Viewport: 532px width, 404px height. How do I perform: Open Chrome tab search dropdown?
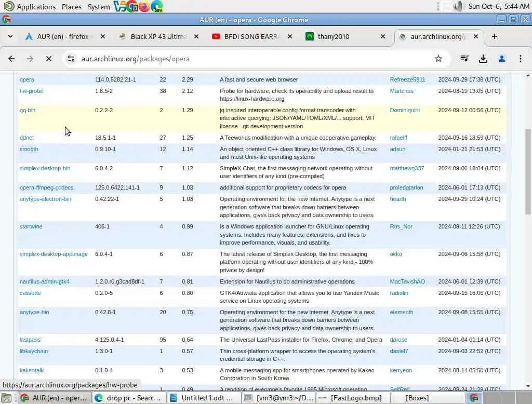(x=10, y=36)
